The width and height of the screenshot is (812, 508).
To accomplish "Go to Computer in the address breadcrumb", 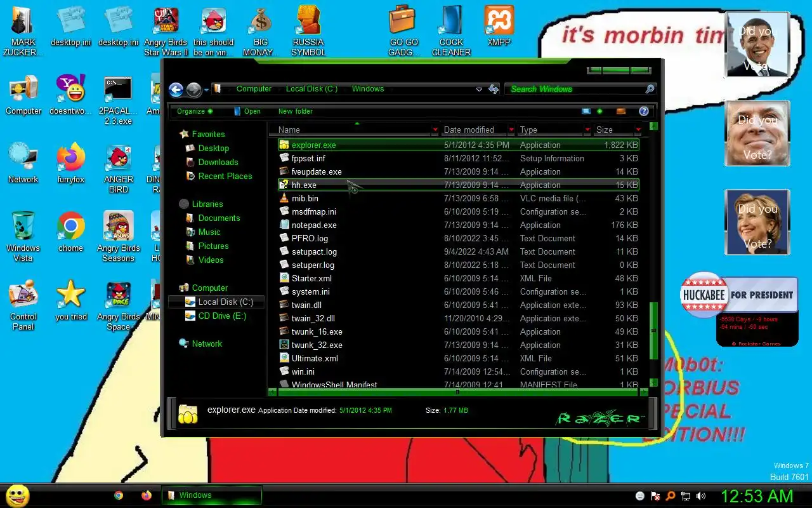I will click(x=254, y=89).
